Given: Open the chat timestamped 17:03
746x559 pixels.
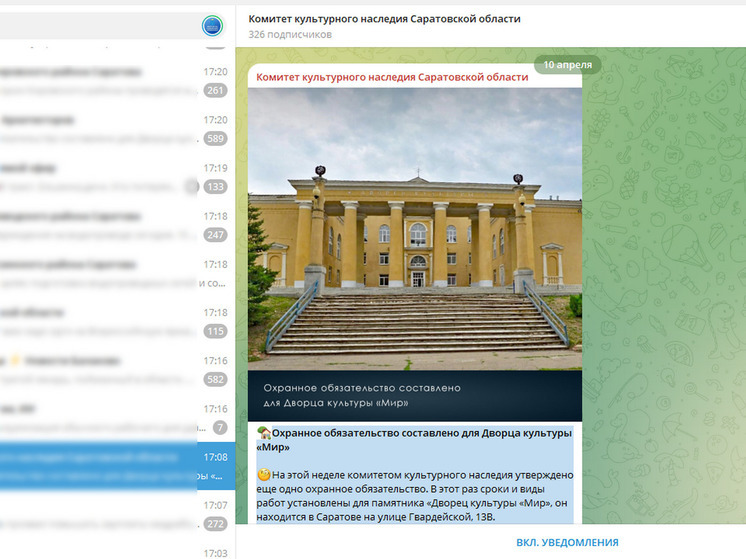Looking at the screenshot, I should pyautogui.click(x=118, y=551).
